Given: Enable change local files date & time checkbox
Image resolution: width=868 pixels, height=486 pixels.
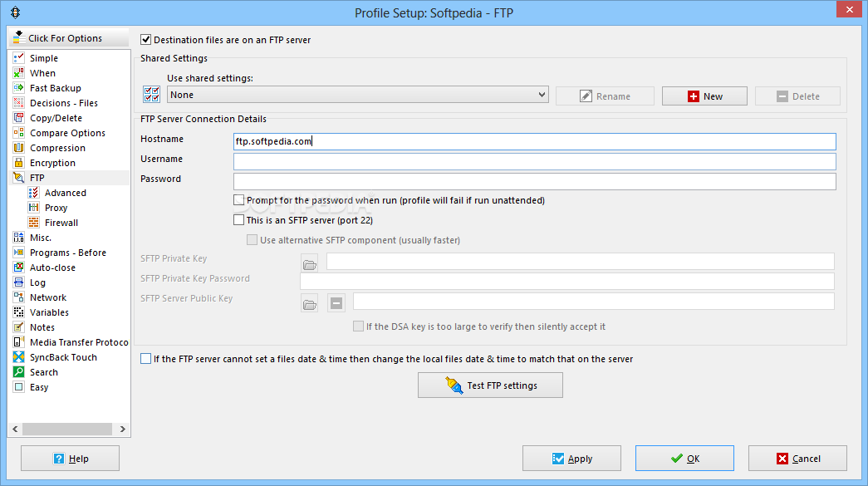Looking at the screenshot, I should pos(145,359).
